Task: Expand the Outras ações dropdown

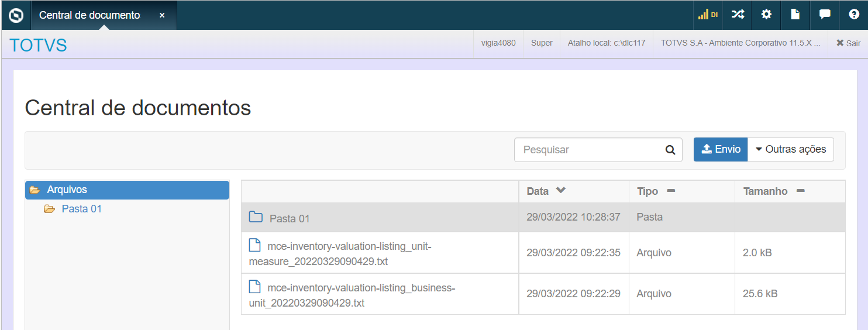Action: coord(791,149)
